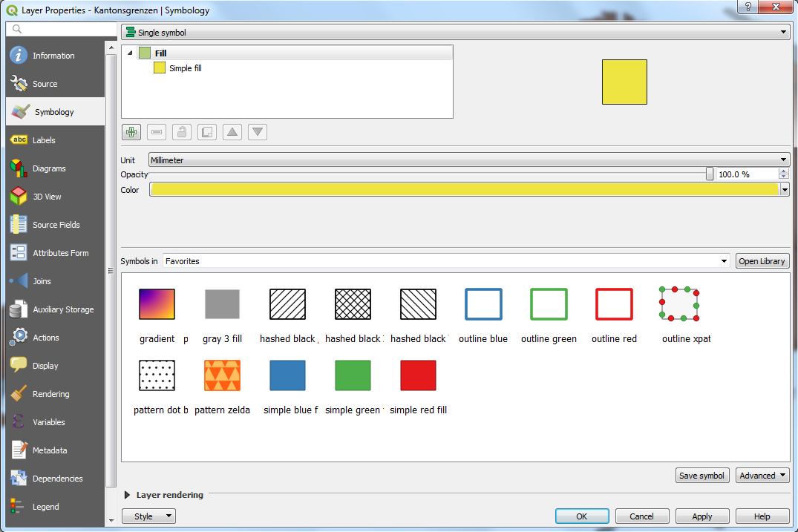
Task: Duplicate the current symbol layer
Action: (x=206, y=131)
